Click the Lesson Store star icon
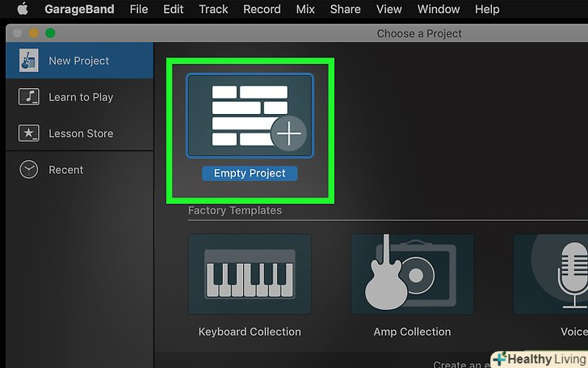The width and height of the screenshot is (588, 368). point(29,133)
